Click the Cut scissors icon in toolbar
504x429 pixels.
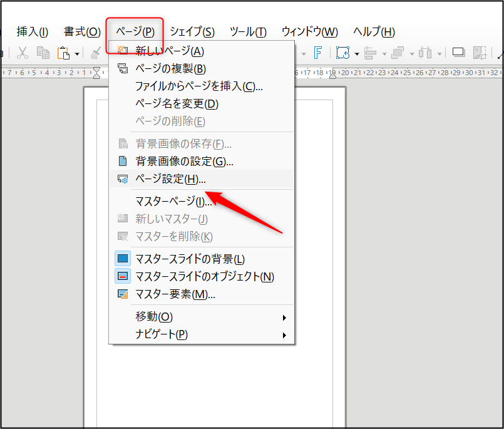click(22, 53)
